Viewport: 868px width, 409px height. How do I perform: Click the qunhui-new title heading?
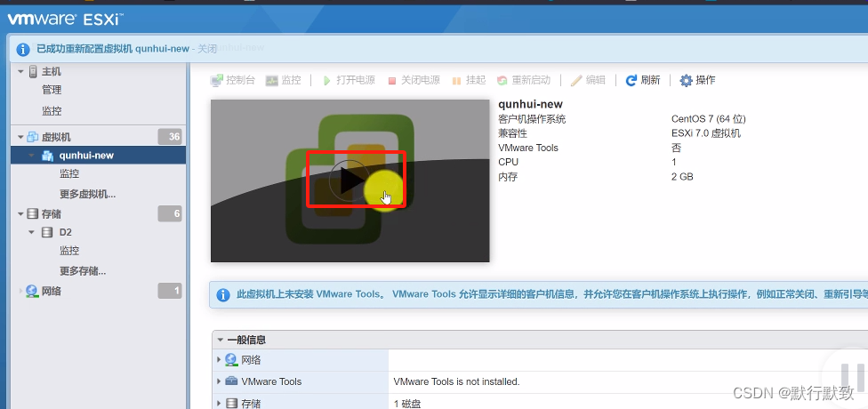530,104
